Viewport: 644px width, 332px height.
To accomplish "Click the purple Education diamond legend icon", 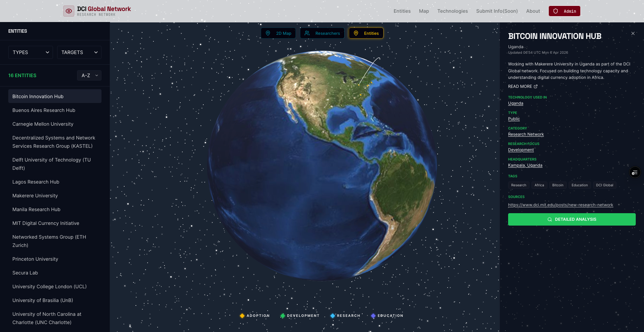I will tap(373, 316).
